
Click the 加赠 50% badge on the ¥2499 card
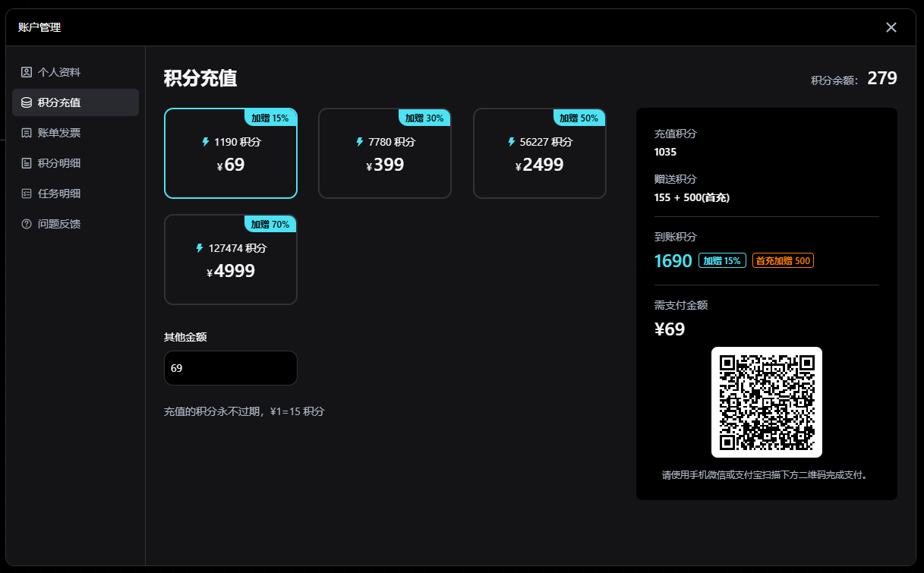pos(579,118)
